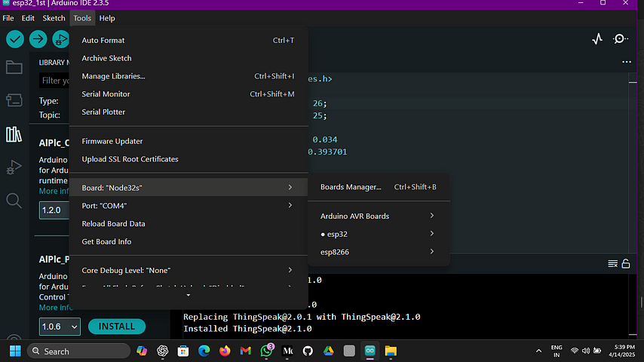Image resolution: width=644 pixels, height=362 pixels.
Task: Start debugging with the debug button
Action: tap(61, 39)
